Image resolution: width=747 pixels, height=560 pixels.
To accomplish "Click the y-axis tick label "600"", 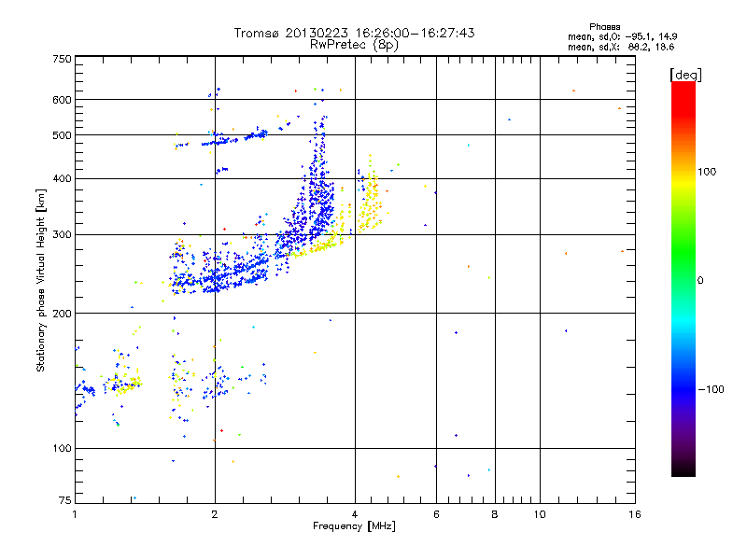I will pos(63,100).
